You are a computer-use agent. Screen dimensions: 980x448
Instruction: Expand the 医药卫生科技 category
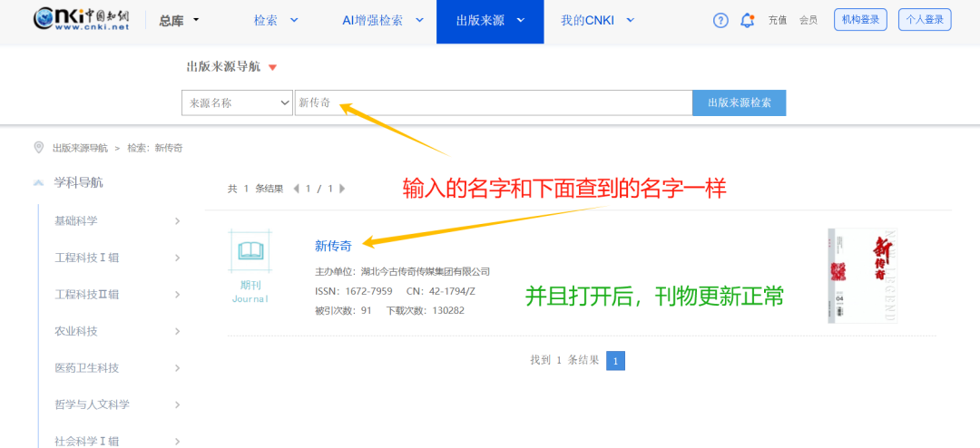pos(117,368)
